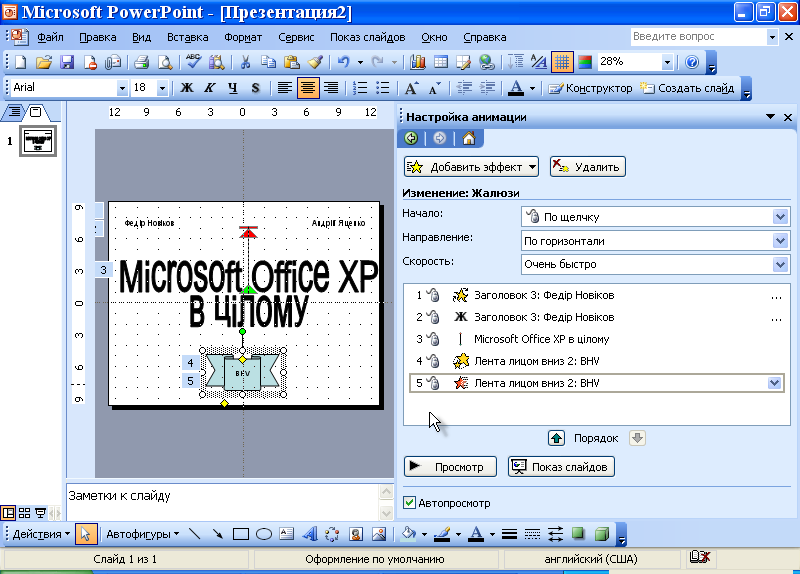Open the Настройка анимации pane menu arrow
This screenshot has height=574, width=800.
coord(770,117)
